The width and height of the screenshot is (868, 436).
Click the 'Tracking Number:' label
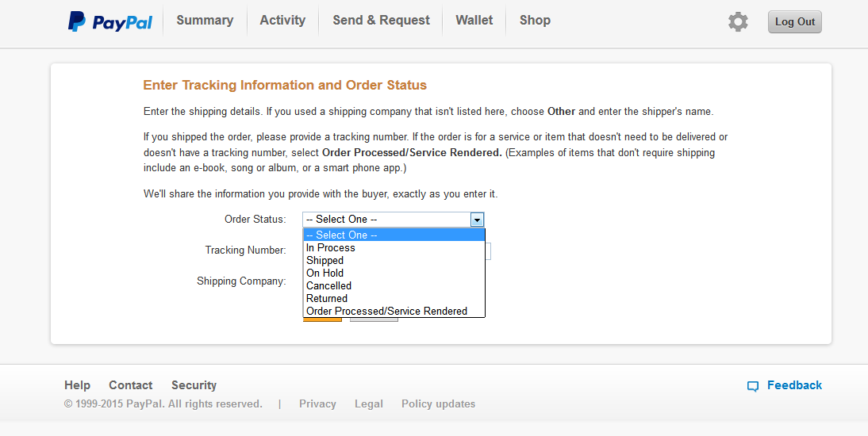[245, 250]
